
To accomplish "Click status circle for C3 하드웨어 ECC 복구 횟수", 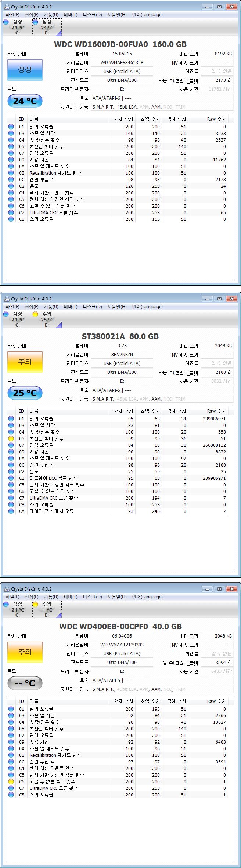I will tap(11, 478).
